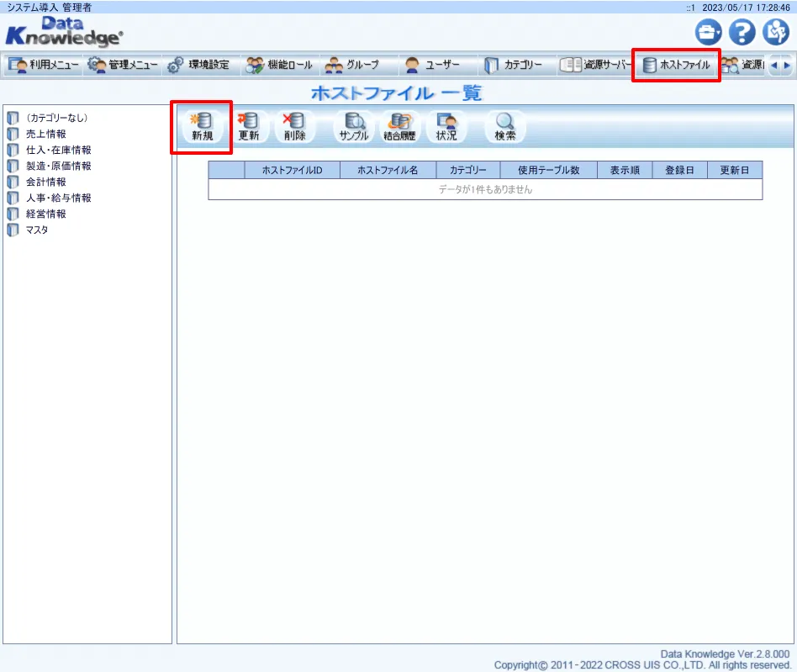
Task: Open the サンプル (Sample) data icon
Action: pos(354,127)
